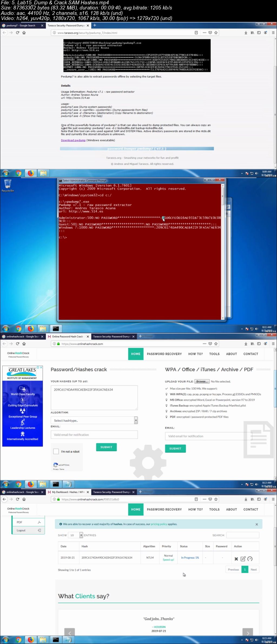Click the notification email field under ALGORITHM
The width and height of the screenshot is (277, 644).
pyautogui.click(x=94, y=435)
